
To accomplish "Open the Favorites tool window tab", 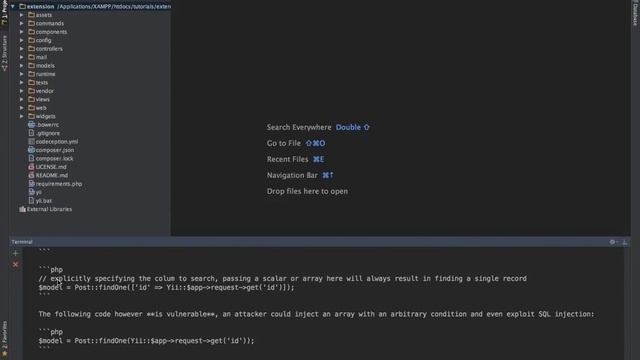I will coord(4,339).
